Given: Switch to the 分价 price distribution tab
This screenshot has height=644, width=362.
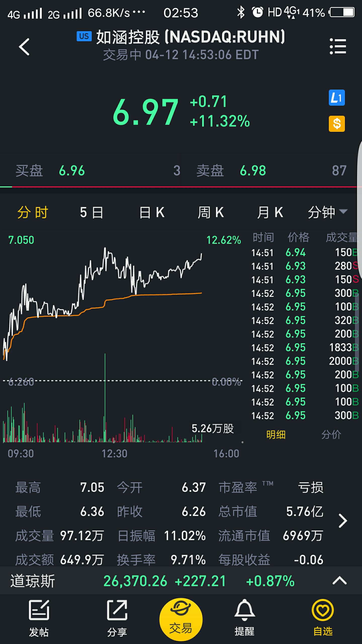Looking at the screenshot, I should coord(331,434).
